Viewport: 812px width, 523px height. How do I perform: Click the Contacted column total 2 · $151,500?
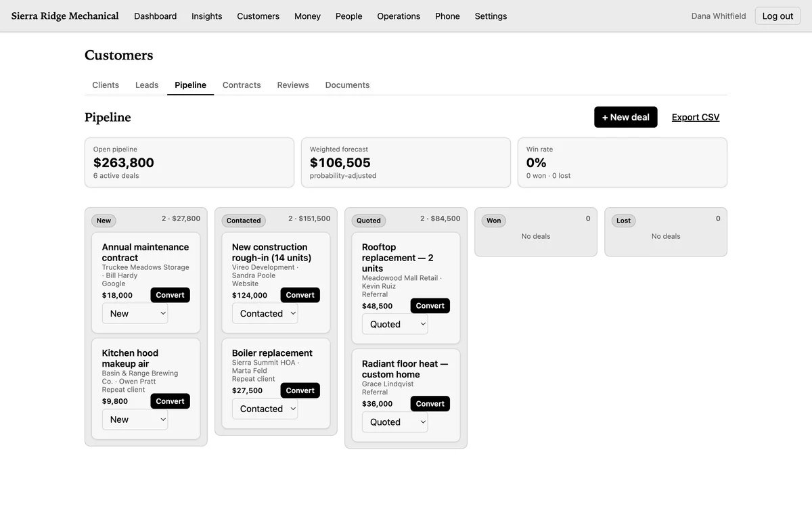pos(309,219)
